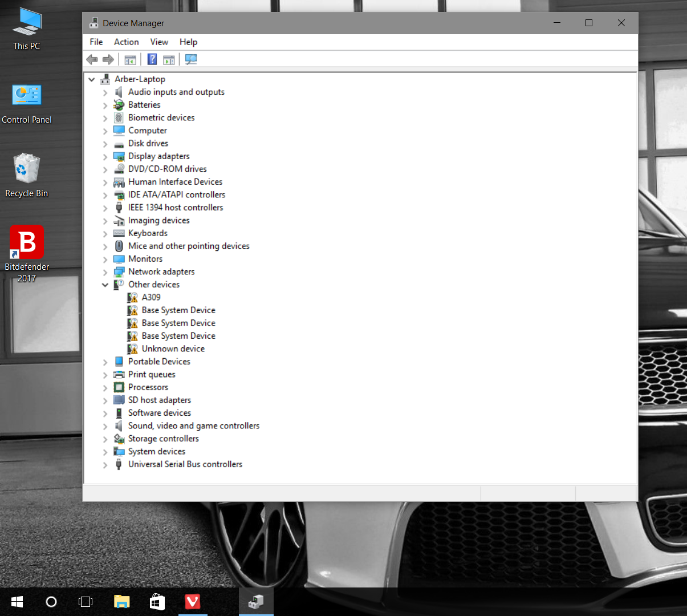Collapse the Other devices category

(105, 285)
